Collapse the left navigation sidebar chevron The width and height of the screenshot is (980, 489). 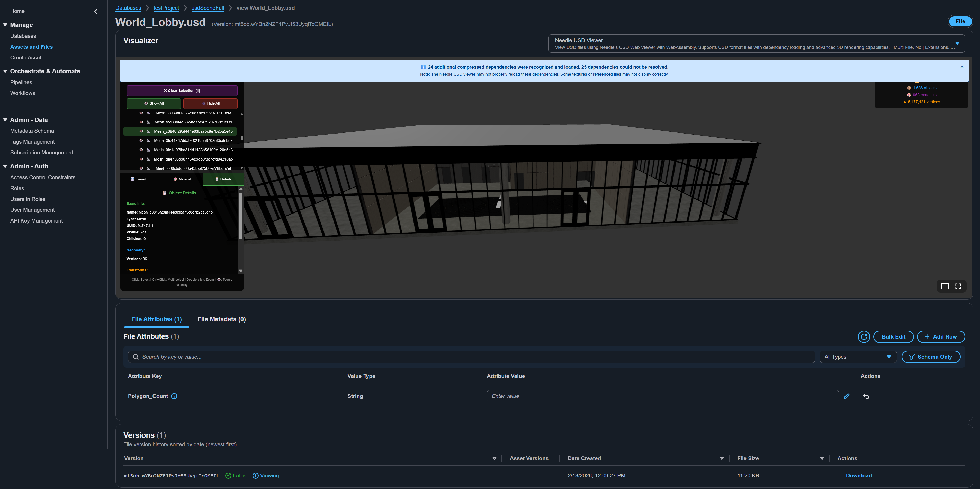click(96, 11)
